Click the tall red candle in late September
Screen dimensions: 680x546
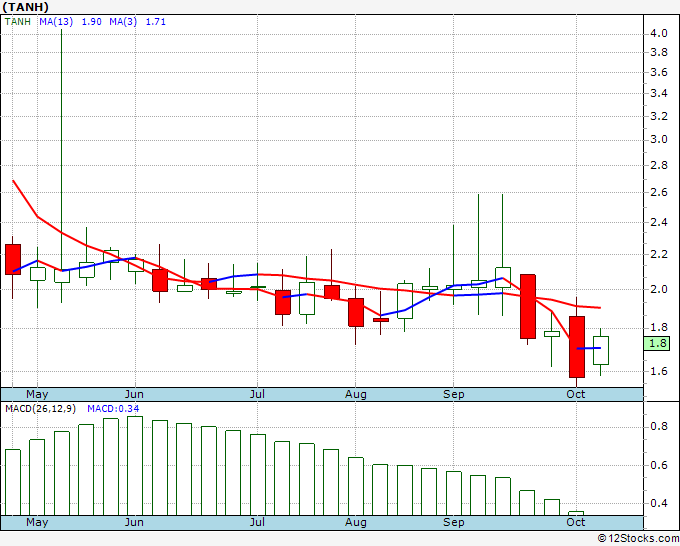(x=528, y=306)
